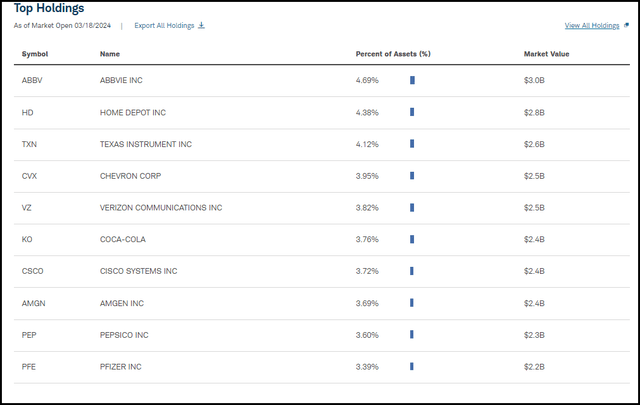Click the 3.69% percent value

click(367, 304)
